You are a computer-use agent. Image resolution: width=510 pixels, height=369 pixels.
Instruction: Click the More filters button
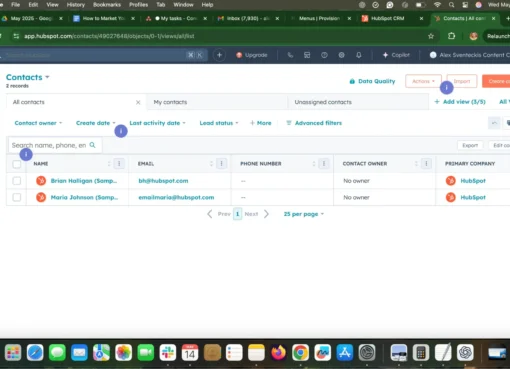tap(261, 123)
